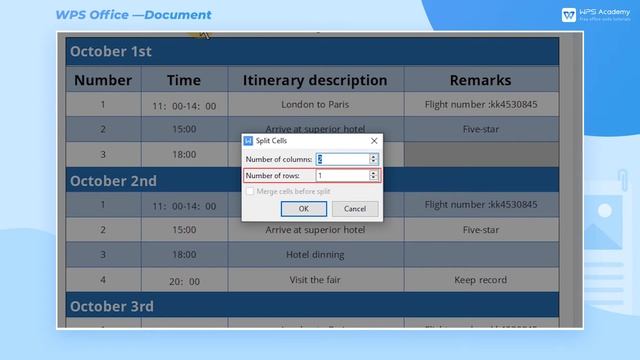Click the London to Paris cell
640x360 pixels.
click(x=316, y=104)
